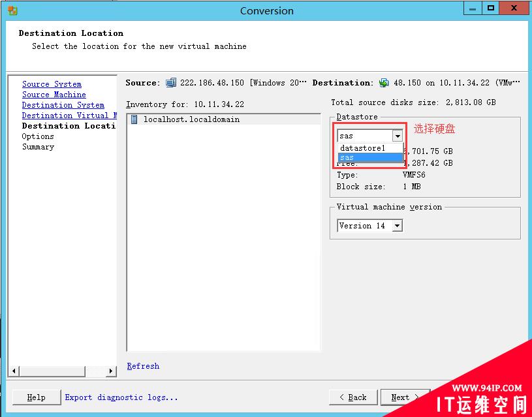Go Back to the previous wizard page
The image size is (532, 417).
click(353, 397)
